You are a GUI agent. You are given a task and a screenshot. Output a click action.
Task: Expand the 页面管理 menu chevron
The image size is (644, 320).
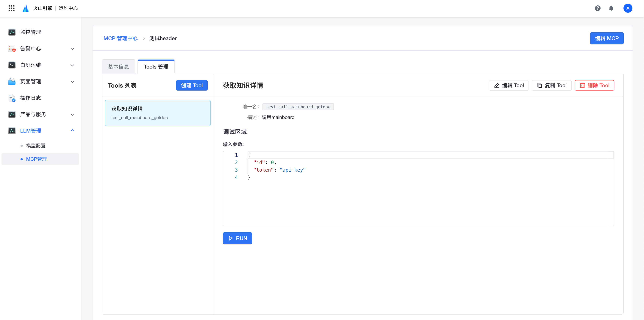(x=72, y=82)
